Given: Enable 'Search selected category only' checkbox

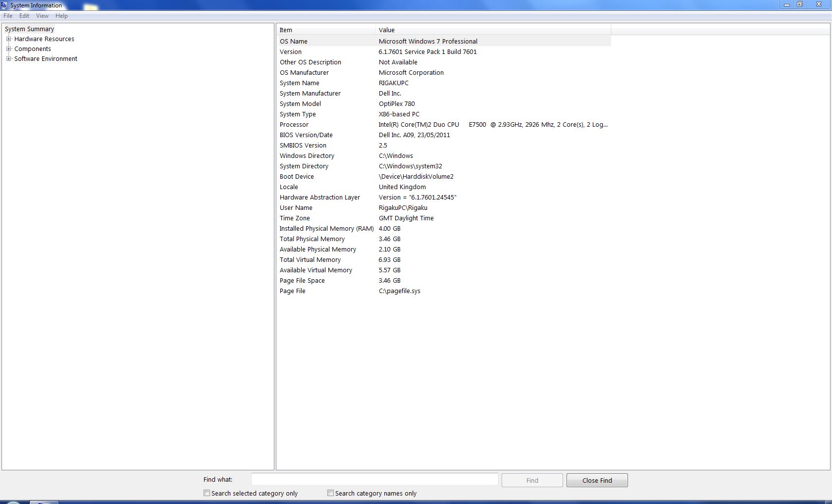Looking at the screenshot, I should pyautogui.click(x=207, y=493).
